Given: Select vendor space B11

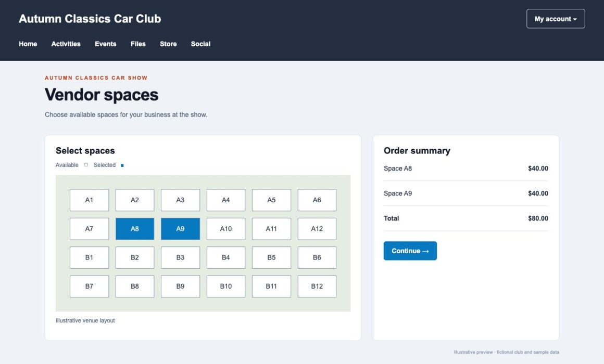Looking at the screenshot, I should pos(272,287).
